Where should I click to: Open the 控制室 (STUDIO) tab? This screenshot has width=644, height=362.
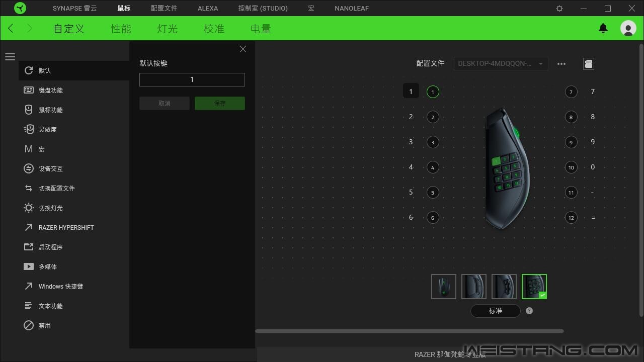click(263, 9)
